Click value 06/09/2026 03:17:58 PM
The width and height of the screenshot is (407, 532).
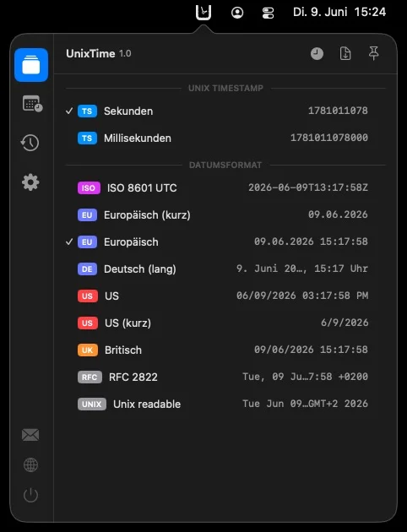(302, 296)
